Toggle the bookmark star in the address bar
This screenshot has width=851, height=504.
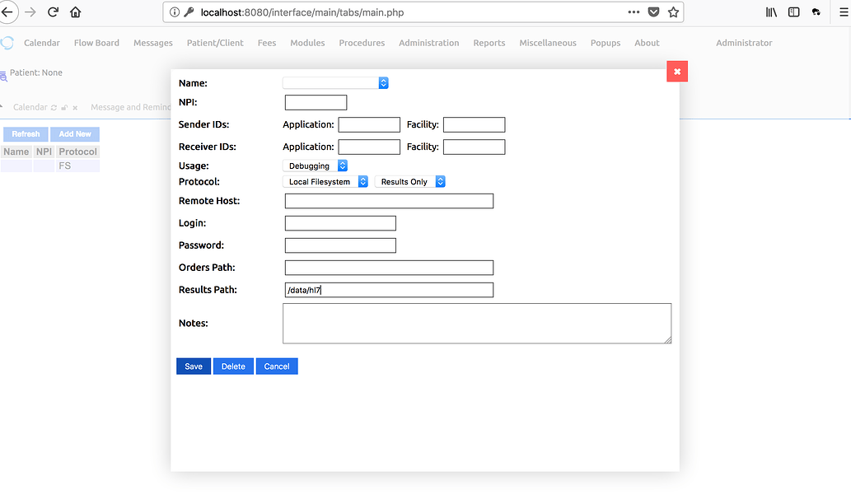click(x=673, y=12)
